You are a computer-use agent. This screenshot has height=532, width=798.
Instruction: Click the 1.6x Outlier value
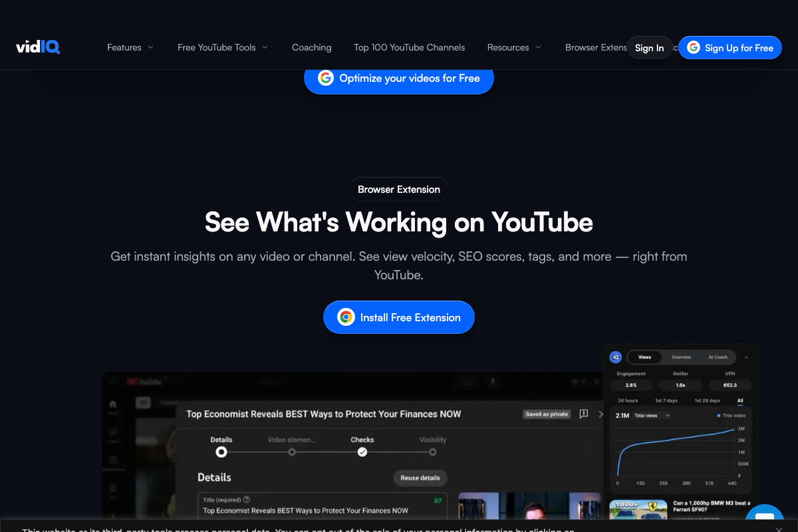(x=680, y=385)
